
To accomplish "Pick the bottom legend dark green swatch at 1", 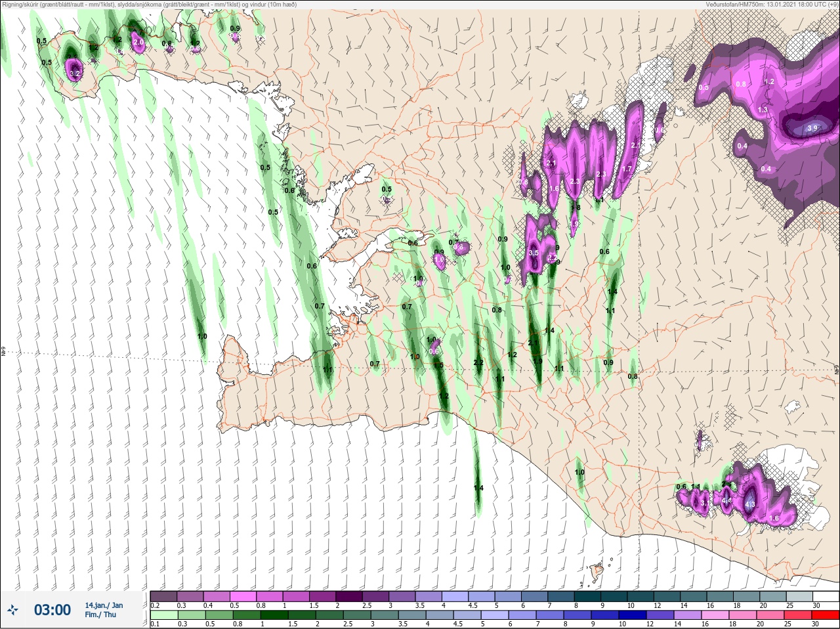I will pos(275,615).
